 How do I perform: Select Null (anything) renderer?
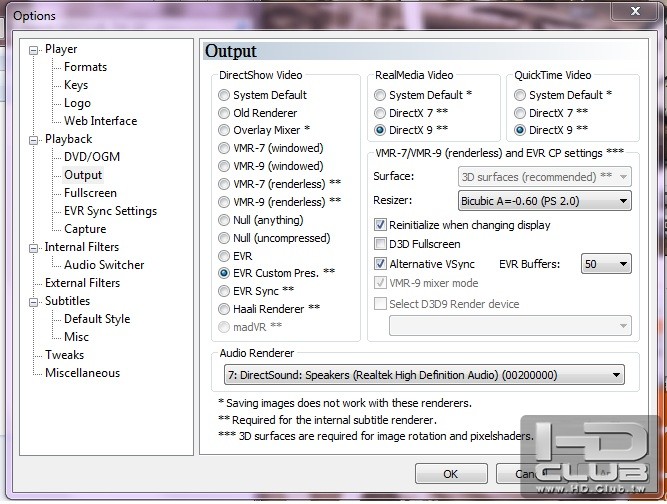point(224,220)
